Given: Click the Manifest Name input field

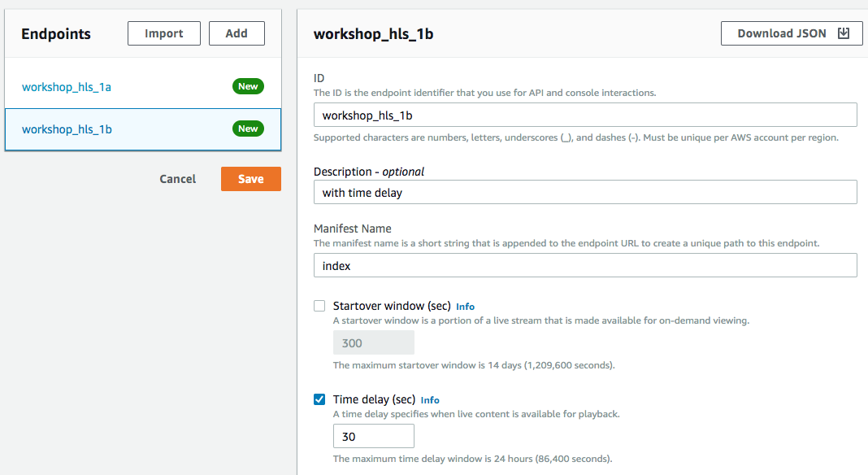Looking at the screenshot, I should 585,265.
